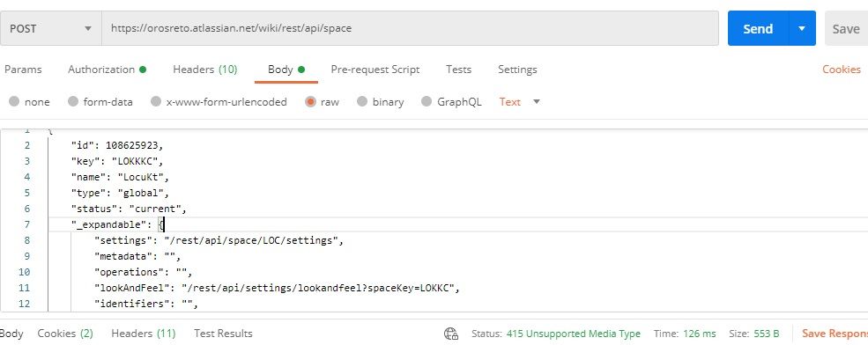
Task: Click the "operations" line
Action: pos(143,272)
